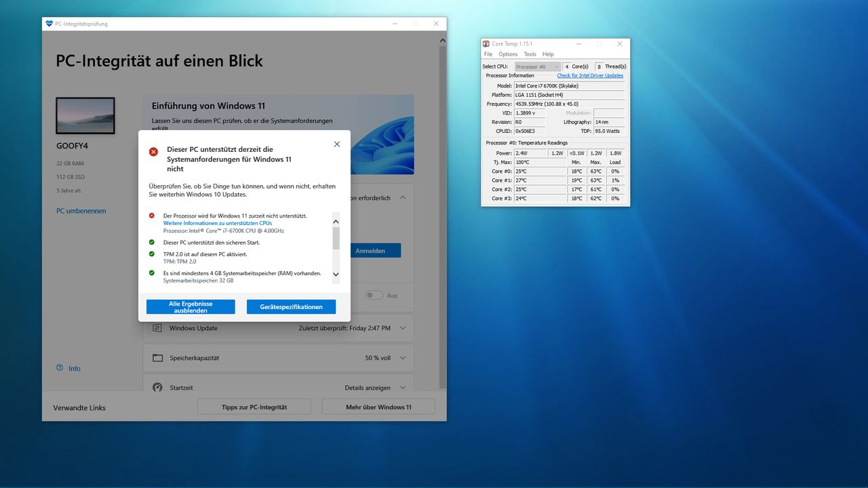This screenshot has width=868, height=488.
Task: Click the results list scroll-up arrow
Action: click(336, 221)
